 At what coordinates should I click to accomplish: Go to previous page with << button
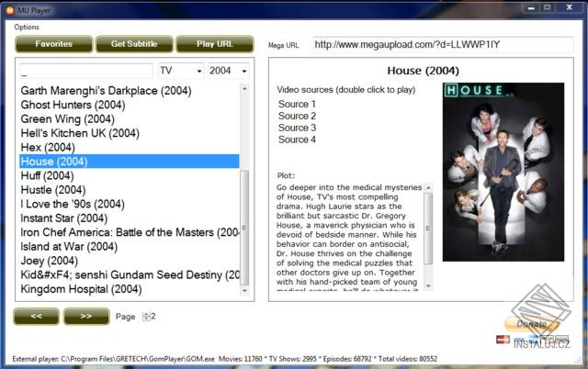tap(36, 316)
